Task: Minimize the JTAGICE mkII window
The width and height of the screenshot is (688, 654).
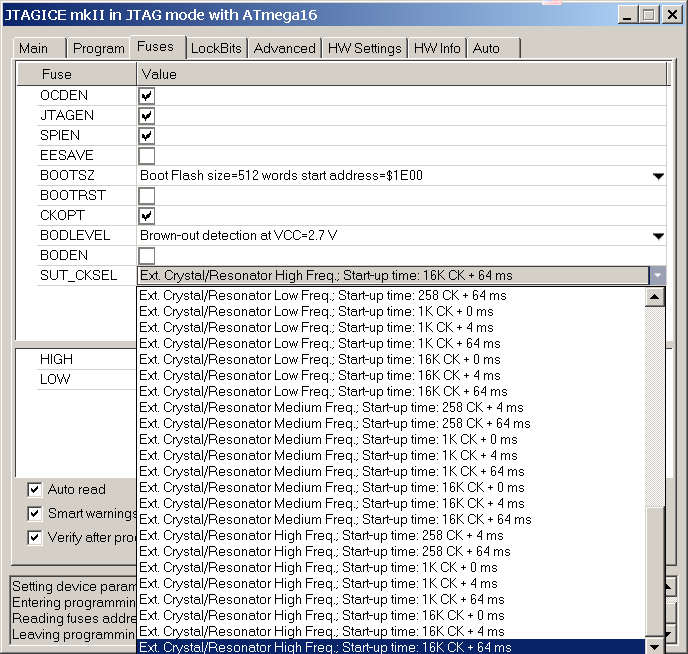Action: (627, 15)
